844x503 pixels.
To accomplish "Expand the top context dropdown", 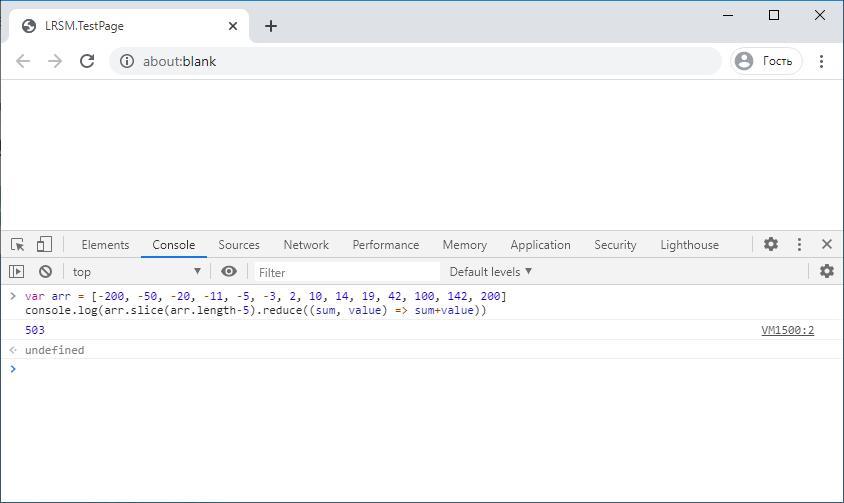I will 136,272.
